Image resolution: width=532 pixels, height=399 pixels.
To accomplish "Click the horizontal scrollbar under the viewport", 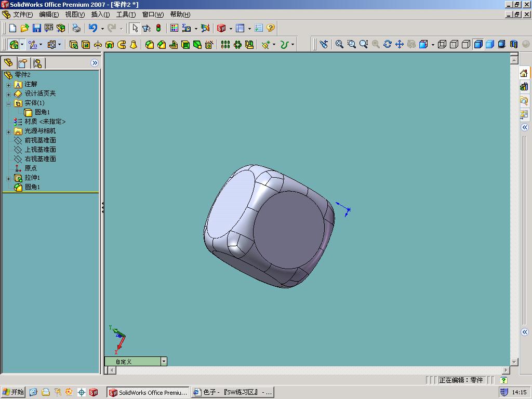I will [x=307, y=370].
